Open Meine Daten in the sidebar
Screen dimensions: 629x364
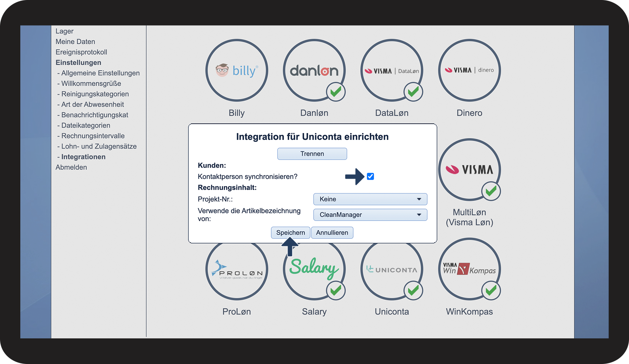[x=75, y=42]
